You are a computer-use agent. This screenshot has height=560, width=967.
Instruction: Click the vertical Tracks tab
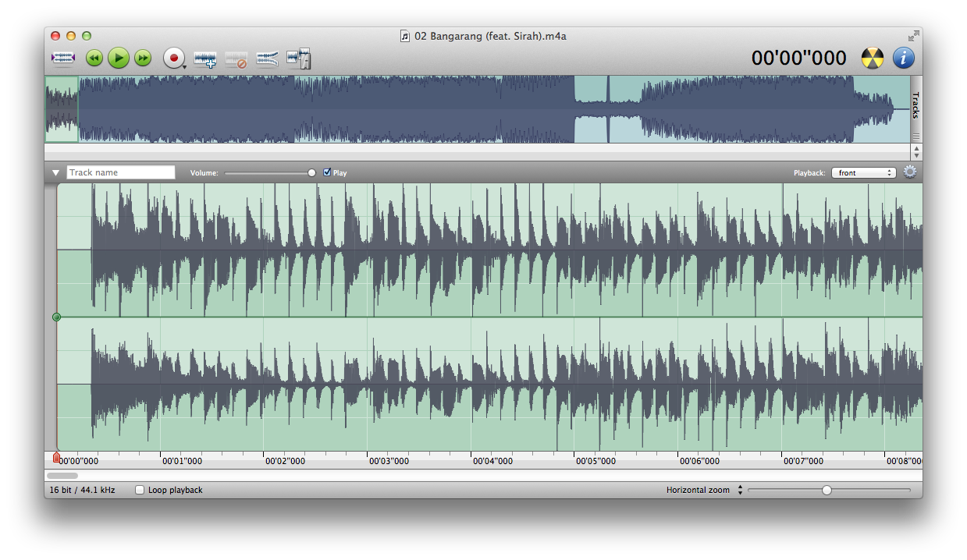(915, 105)
